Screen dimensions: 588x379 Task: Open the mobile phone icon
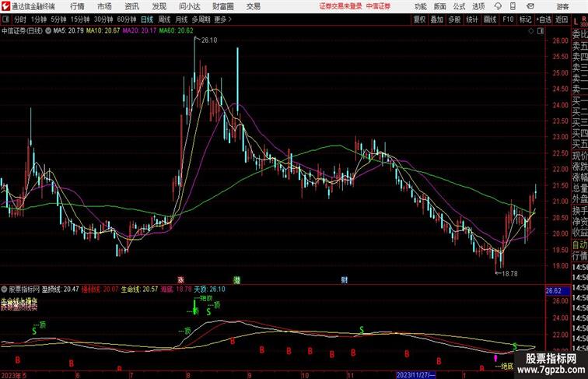513,6
